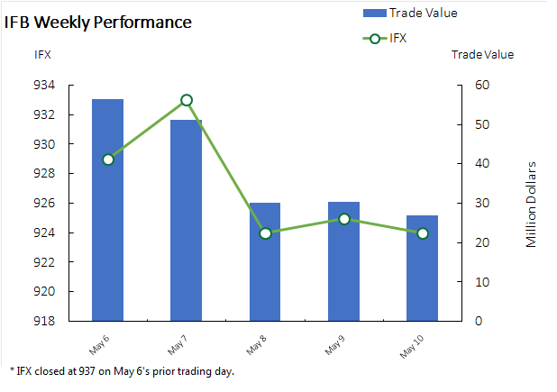Click the blue Trade Value legend swatch
The image size is (557, 392).
[373, 13]
